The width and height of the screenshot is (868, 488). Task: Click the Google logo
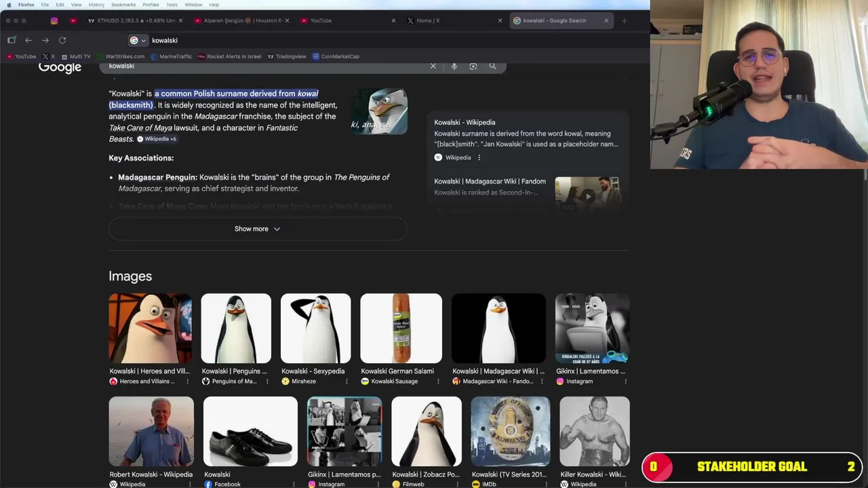click(60, 67)
